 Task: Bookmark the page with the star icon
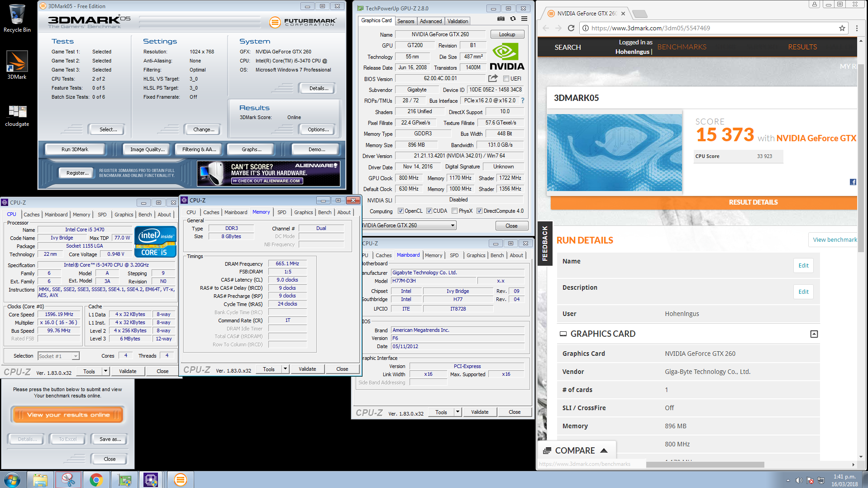[842, 28]
